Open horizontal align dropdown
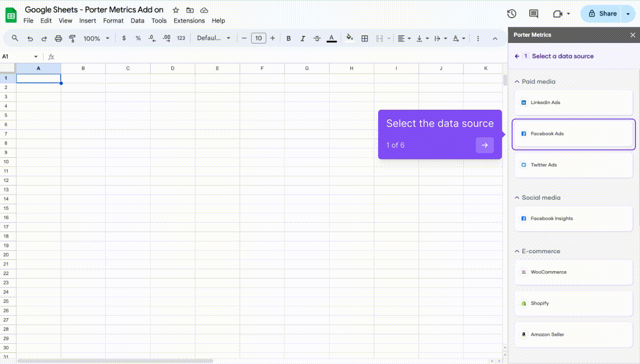Image resolution: width=640 pixels, height=364 pixels. click(x=404, y=38)
